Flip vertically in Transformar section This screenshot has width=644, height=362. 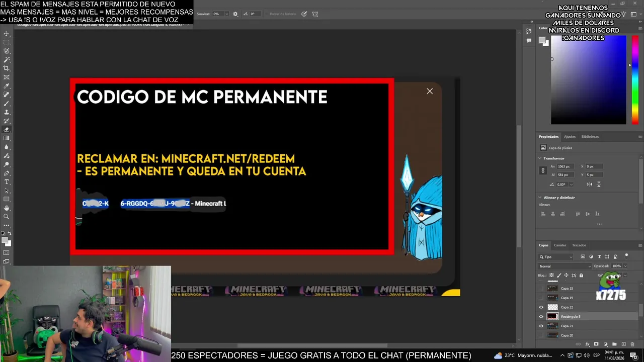pyautogui.click(x=599, y=184)
